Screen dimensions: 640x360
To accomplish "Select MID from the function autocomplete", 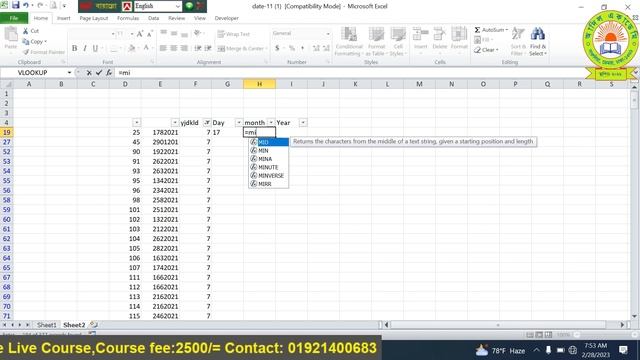I will coord(268,142).
